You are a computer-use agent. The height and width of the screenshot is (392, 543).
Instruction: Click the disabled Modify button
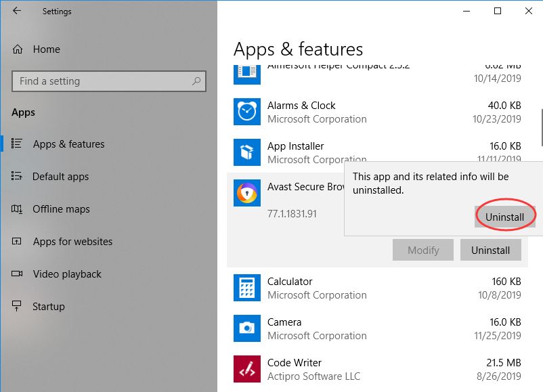coord(423,250)
